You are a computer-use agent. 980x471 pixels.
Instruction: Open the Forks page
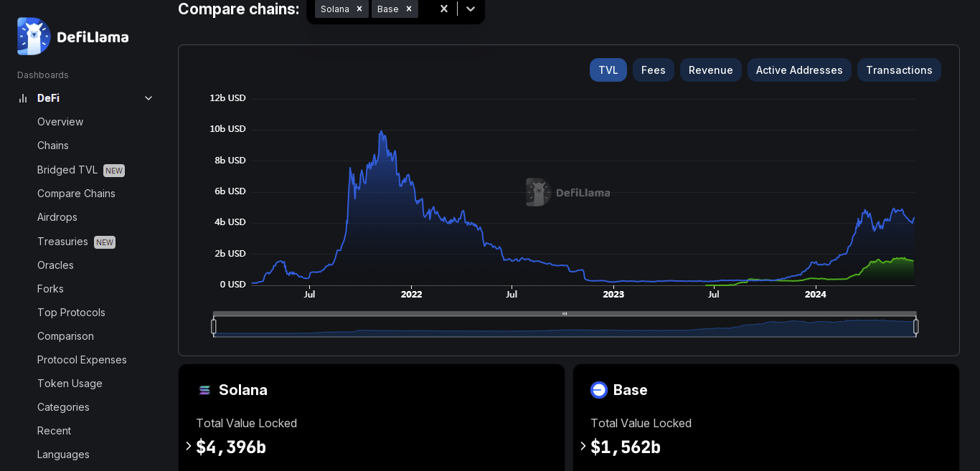(50, 289)
